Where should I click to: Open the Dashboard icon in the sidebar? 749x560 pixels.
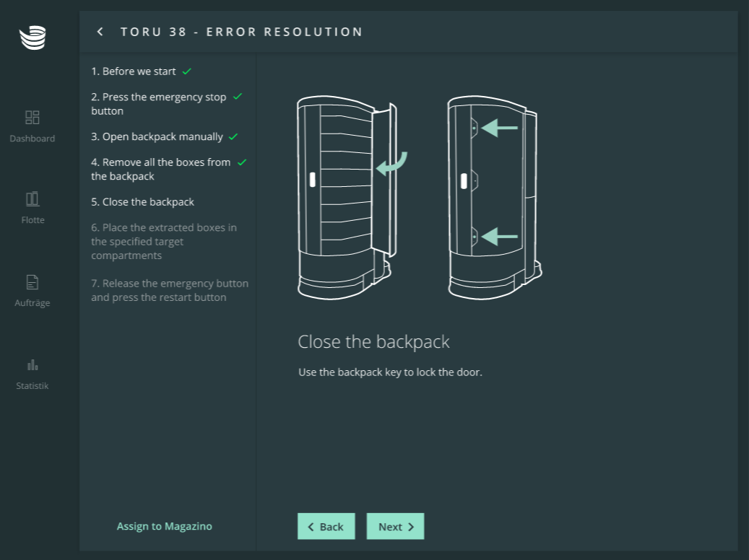click(33, 117)
